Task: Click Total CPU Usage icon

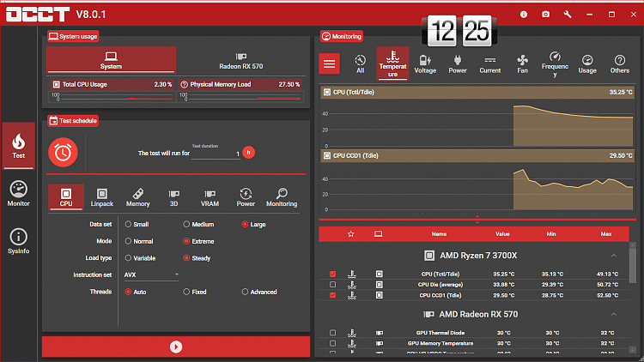Action: (57, 84)
